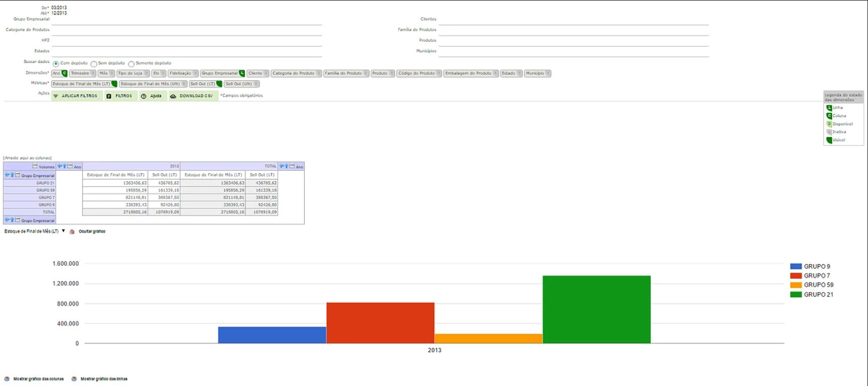
Task: Click the Clientes input field
Action: pyautogui.click(x=573, y=20)
